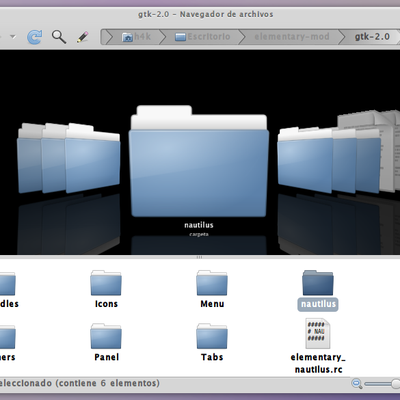Go to the h4k home breadcrumb
This screenshot has width=400, height=400.
pos(136,37)
